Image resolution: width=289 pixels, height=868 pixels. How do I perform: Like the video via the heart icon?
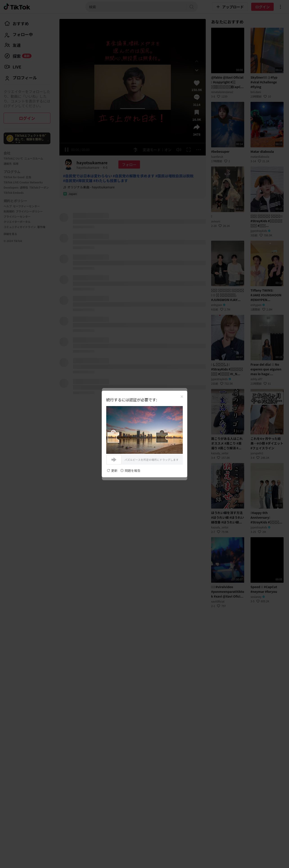click(196, 83)
